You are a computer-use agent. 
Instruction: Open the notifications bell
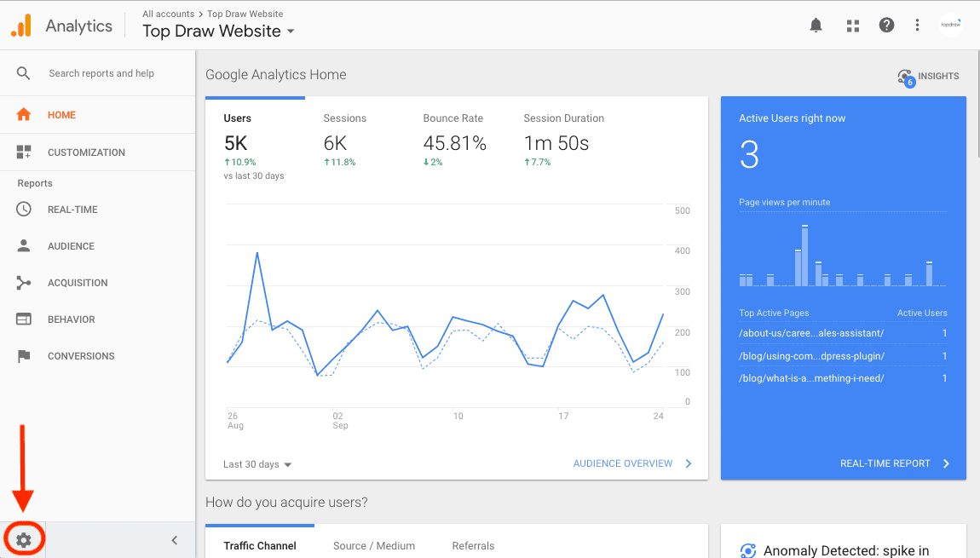click(x=816, y=25)
